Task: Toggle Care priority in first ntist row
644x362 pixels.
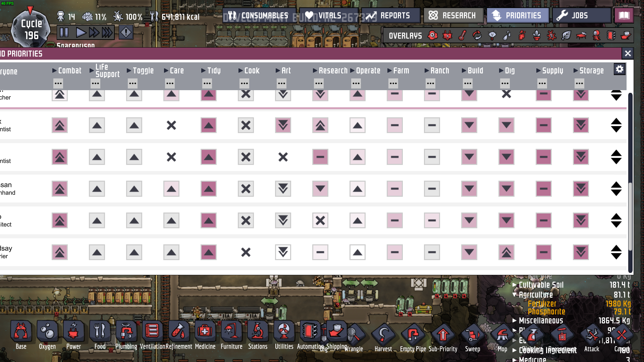Action: point(171,125)
